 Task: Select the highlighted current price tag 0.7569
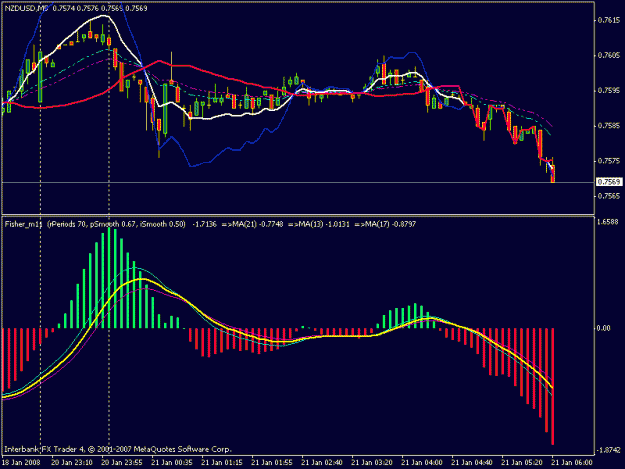609,182
